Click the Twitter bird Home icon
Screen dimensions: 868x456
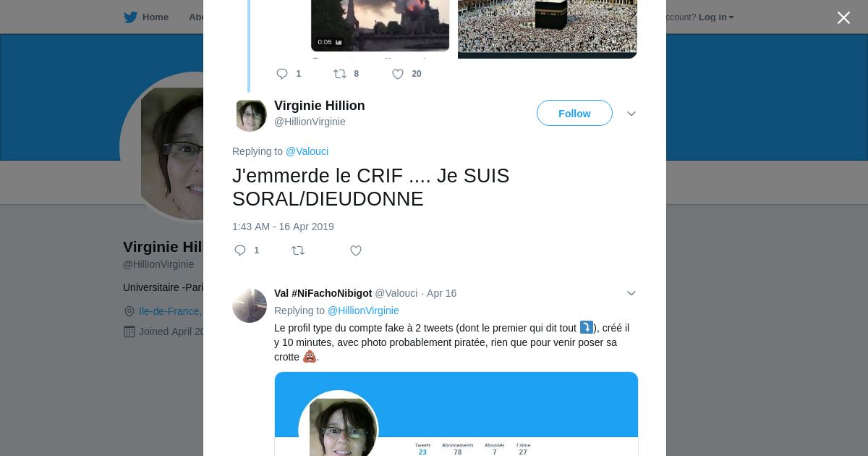pyautogui.click(x=130, y=17)
